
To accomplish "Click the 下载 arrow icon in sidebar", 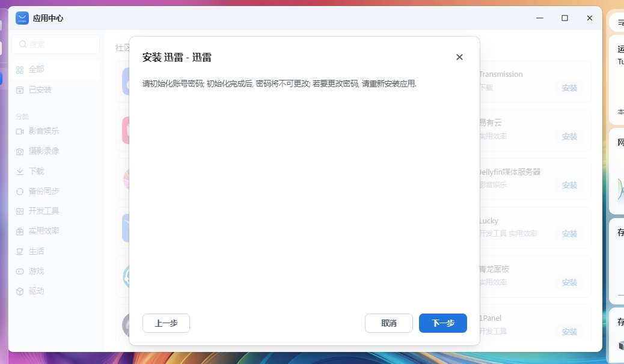I will coord(20,171).
